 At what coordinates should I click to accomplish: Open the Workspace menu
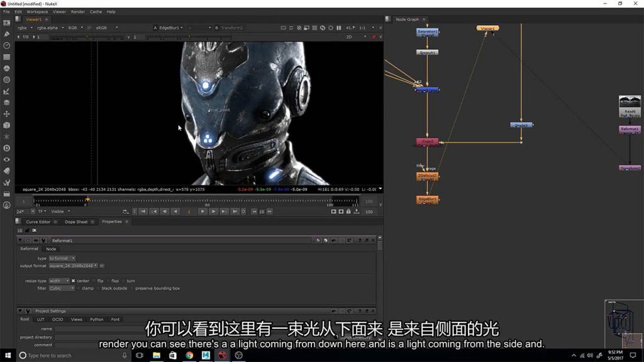[x=37, y=12]
